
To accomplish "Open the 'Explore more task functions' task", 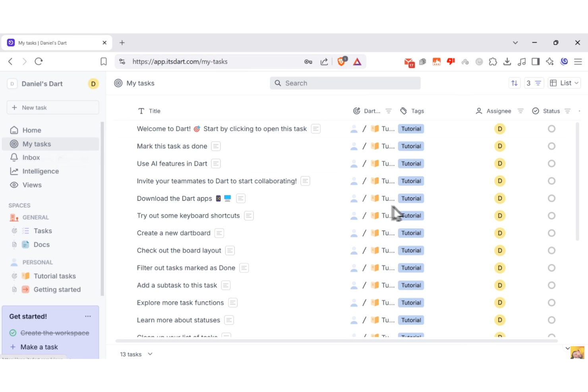I will 180,303.
